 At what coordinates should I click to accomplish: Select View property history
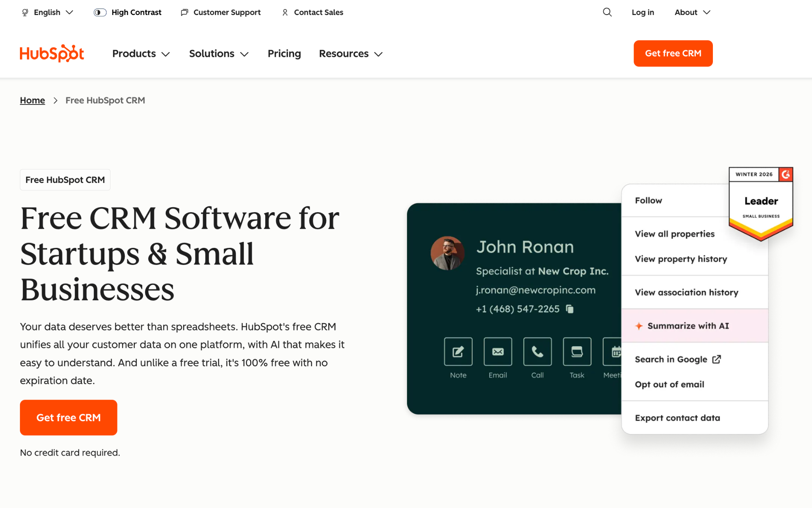pos(681,259)
